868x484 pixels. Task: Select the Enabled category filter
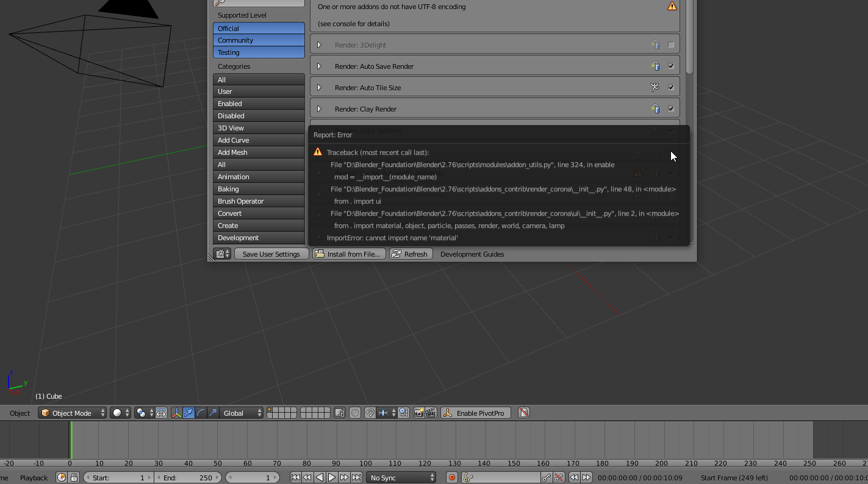pyautogui.click(x=259, y=104)
